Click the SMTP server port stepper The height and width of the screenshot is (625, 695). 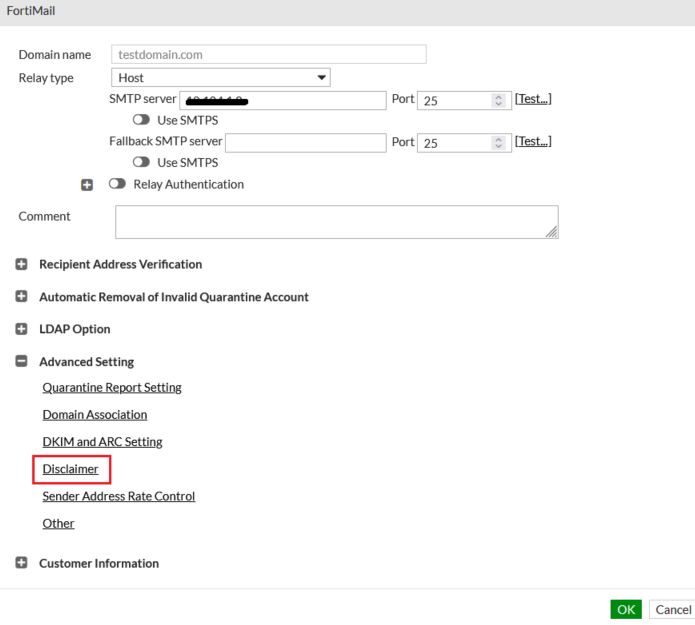pos(498,100)
